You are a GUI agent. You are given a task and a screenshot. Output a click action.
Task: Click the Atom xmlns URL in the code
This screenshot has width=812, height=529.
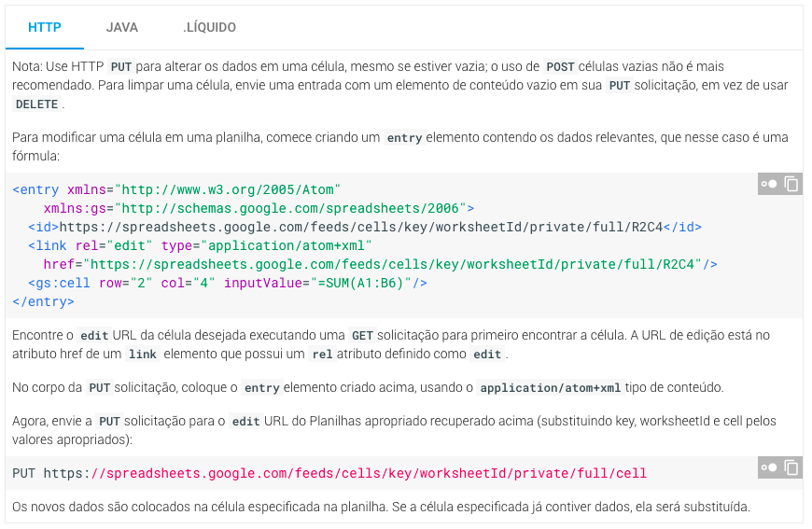pos(228,190)
